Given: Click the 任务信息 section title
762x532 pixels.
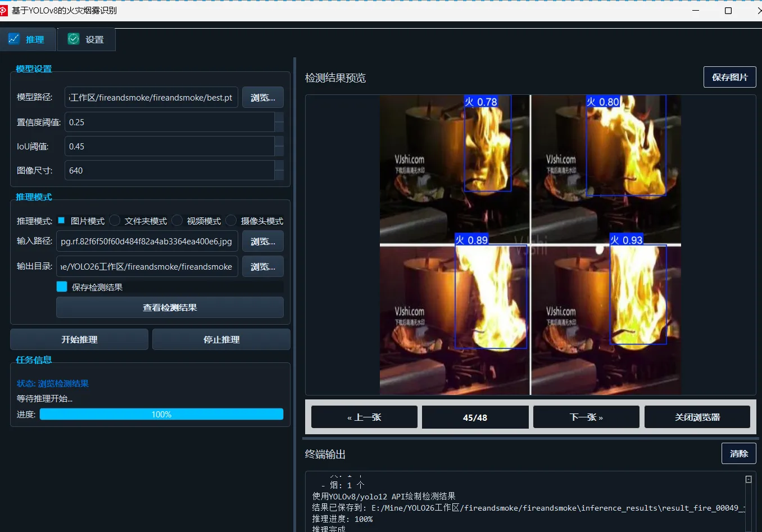Looking at the screenshot, I should 34,360.
